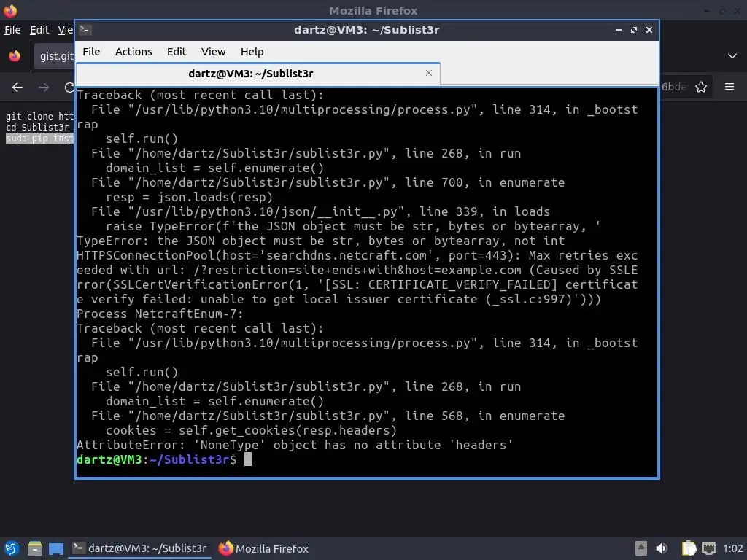The height and width of the screenshot is (560, 747).
Task: Click the 'Process NetcraftEnum-7:' line
Action: [x=160, y=314]
